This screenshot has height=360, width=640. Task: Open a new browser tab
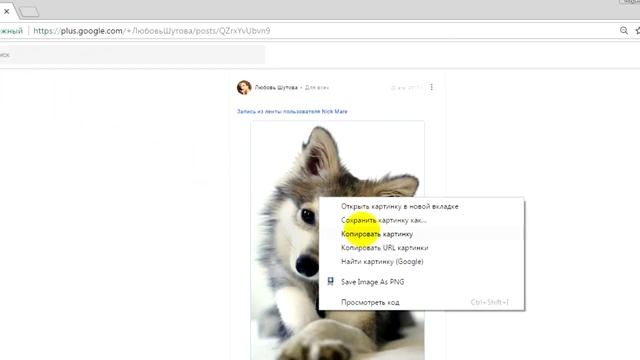29,12
